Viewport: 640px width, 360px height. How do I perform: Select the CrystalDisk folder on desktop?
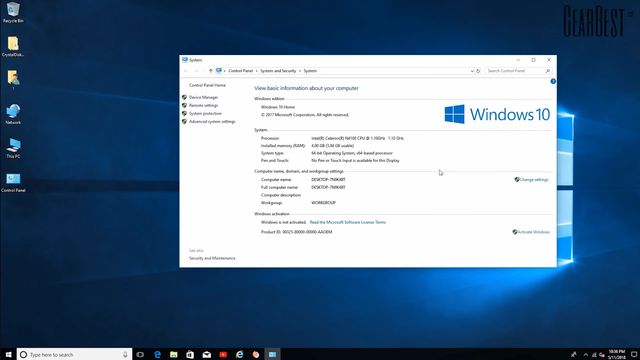tap(13, 47)
